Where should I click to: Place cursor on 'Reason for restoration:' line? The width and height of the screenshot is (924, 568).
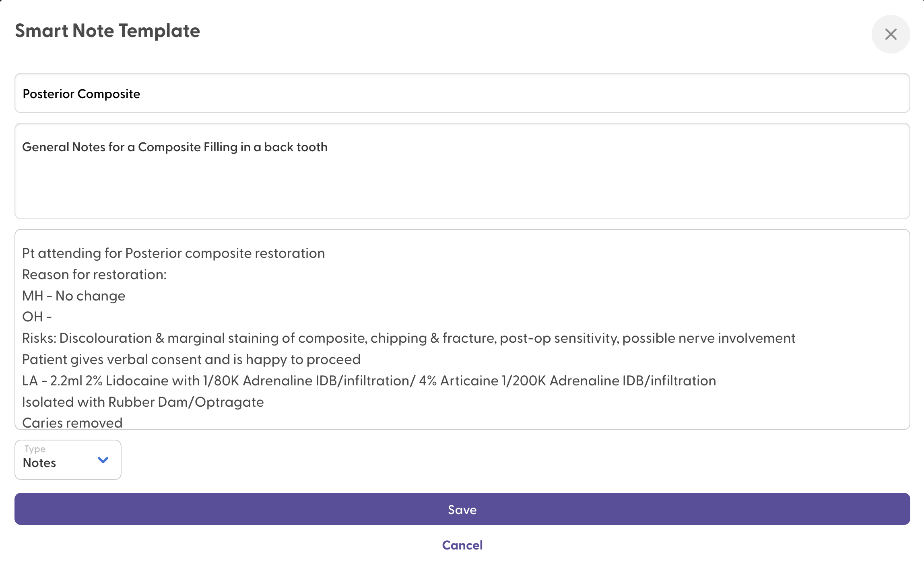click(x=94, y=275)
